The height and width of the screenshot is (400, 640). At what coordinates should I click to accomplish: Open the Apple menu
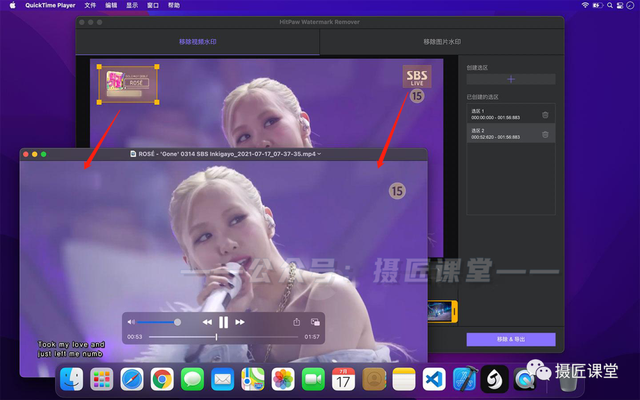pyautogui.click(x=13, y=5)
